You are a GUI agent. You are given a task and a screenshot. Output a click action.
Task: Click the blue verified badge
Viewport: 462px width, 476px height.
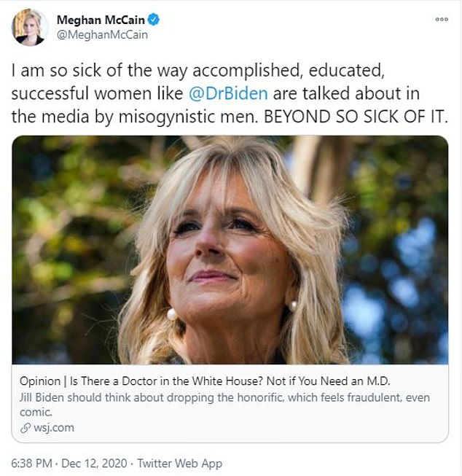154,19
